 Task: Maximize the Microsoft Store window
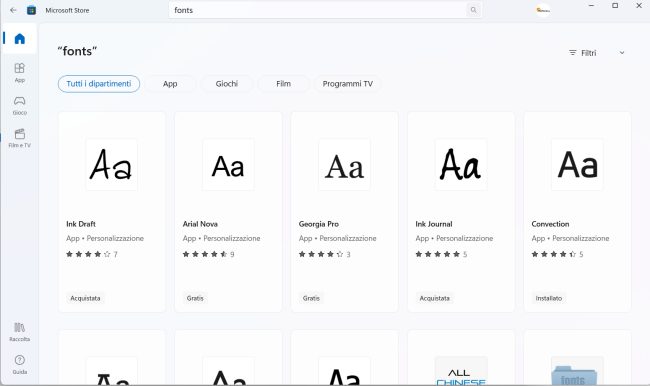pos(615,5)
